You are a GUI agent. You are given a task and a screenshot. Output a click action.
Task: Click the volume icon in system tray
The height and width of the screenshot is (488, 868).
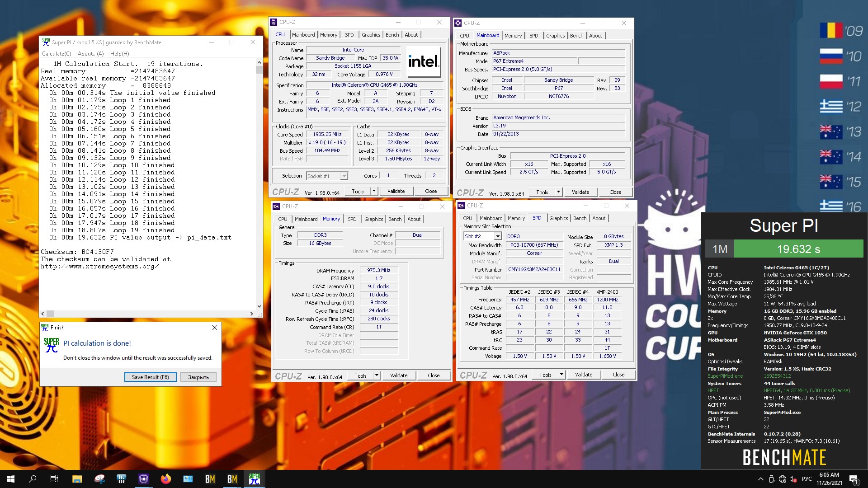click(x=793, y=479)
